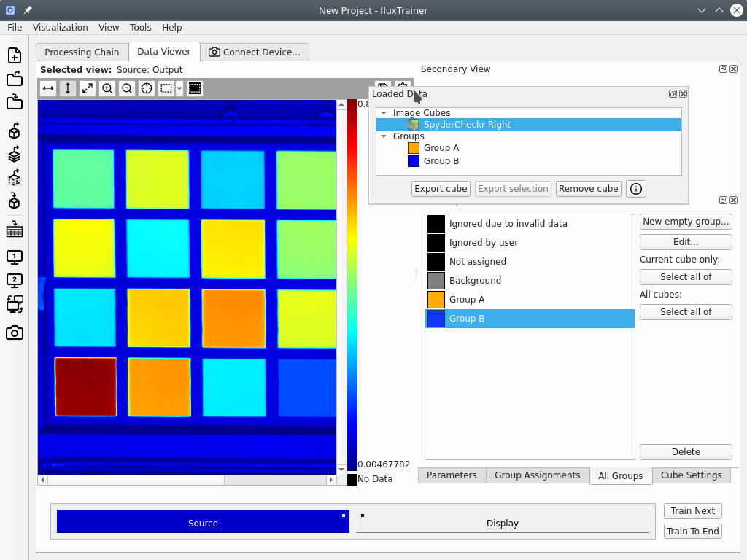Viewport: 747px width, 560px height.
Task: Click the black filled selection square icon
Action: [x=195, y=88]
